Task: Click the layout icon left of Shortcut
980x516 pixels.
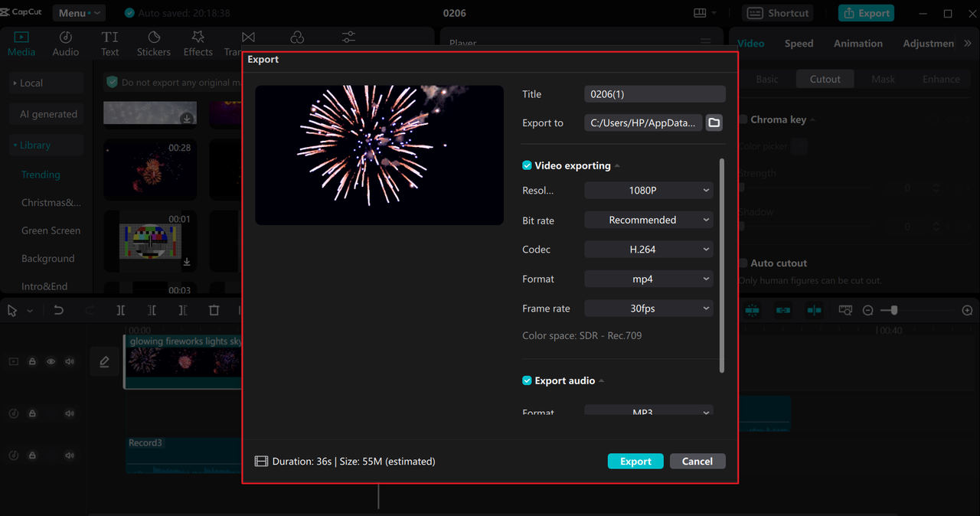Action: coord(699,13)
